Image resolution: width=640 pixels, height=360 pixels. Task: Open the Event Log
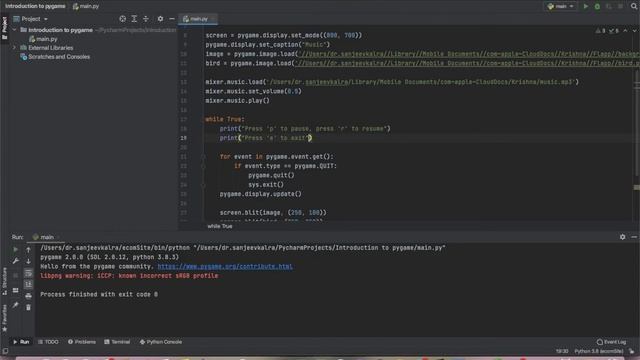coord(611,342)
